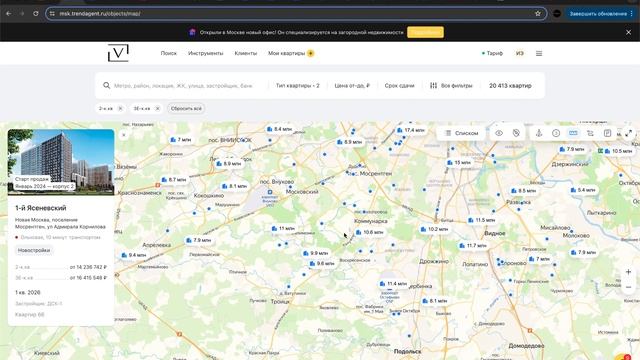Go back in the browser
The image size is (640, 360).
coord(9,13)
